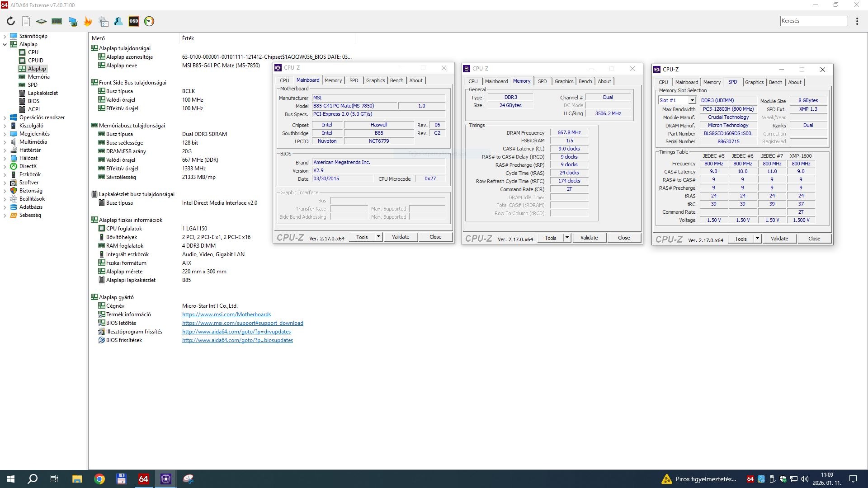
Task: Select Lapkakészlet in the sidebar tree
Action: [x=42, y=93]
